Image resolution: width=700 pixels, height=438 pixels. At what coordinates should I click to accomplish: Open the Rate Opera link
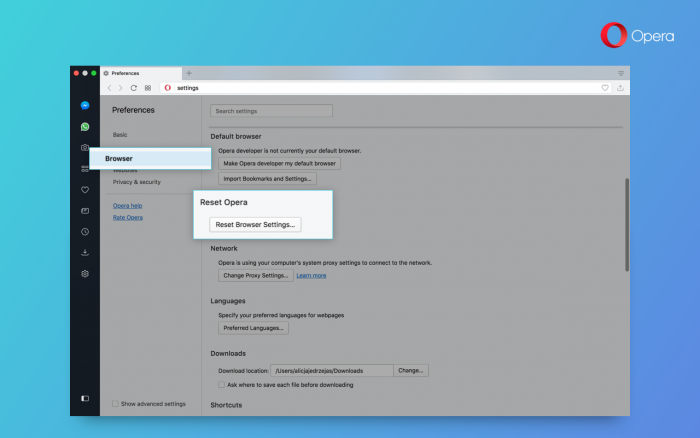[x=128, y=217]
